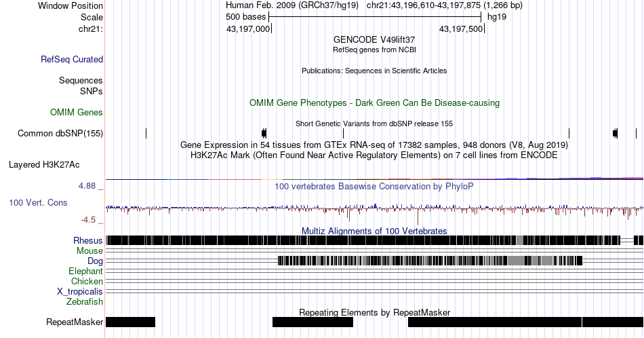Click the 43,197,500 ruler coordinate
Viewport: 644px width, 338px height.
point(461,29)
